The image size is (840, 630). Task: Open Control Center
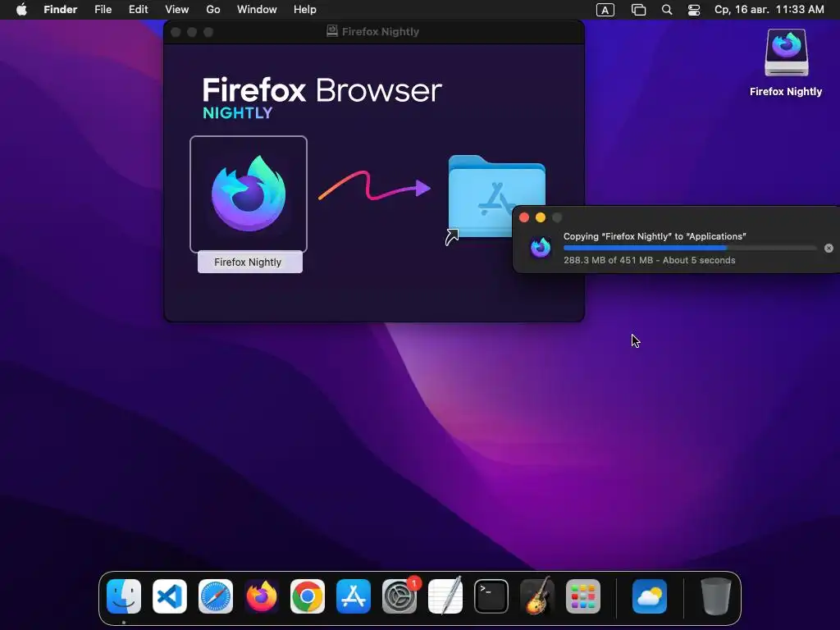click(x=694, y=10)
